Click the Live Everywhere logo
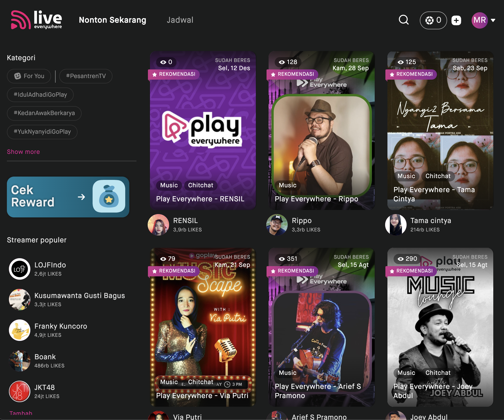Viewport: 504px width, 420px height. (x=36, y=20)
